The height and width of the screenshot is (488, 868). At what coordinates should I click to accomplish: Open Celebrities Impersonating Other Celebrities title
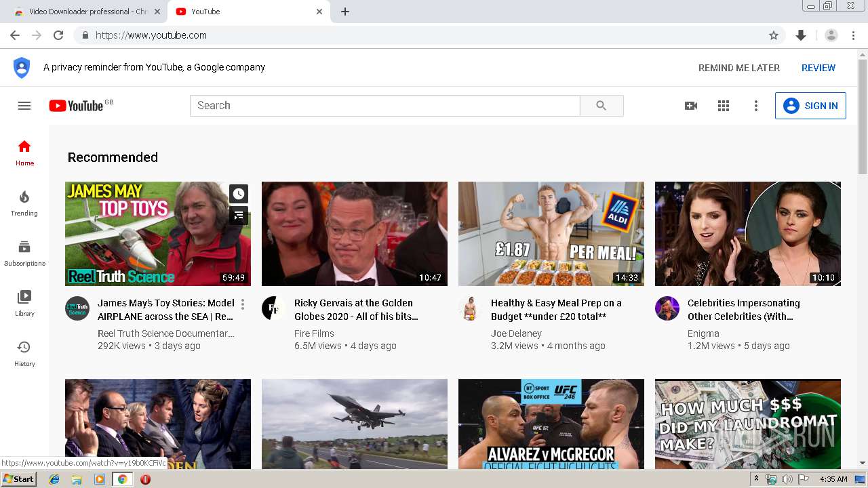point(744,310)
